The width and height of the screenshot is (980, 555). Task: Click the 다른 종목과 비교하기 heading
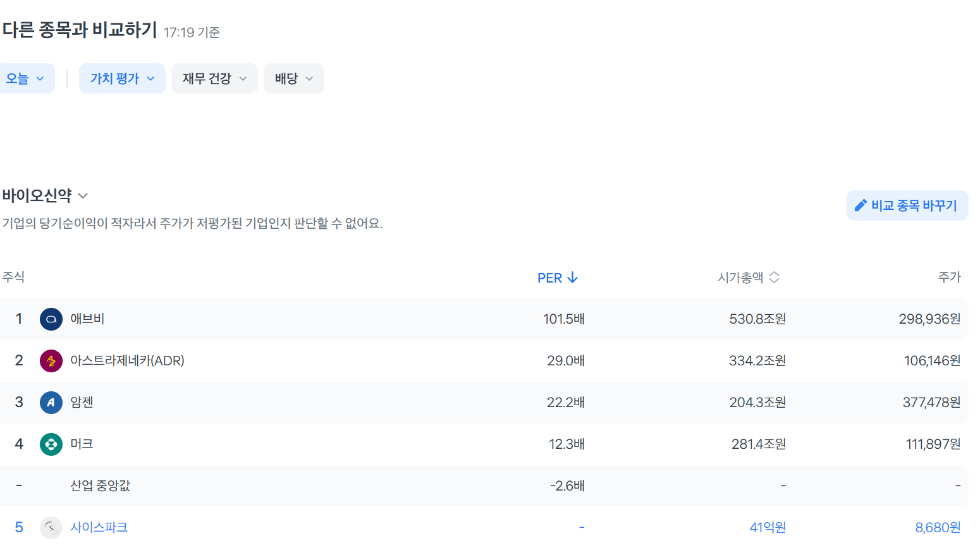pyautogui.click(x=80, y=30)
